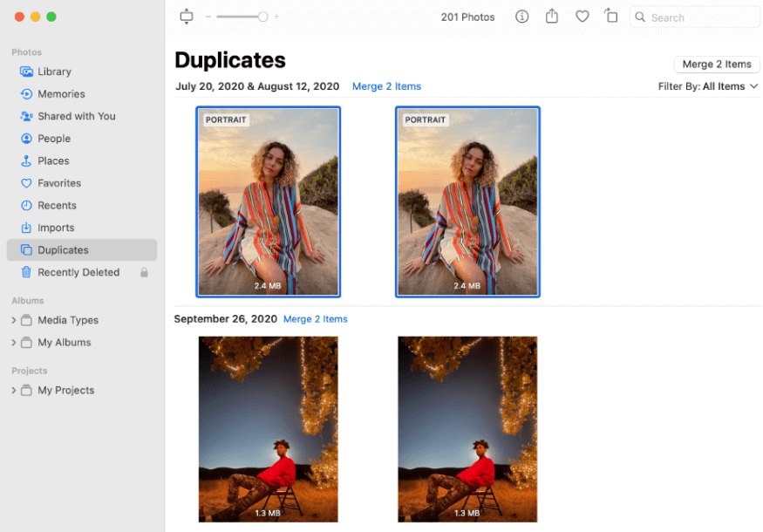The image size is (763, 532).
Task: Click the Rotate icon in toolbar
Action: pos(611,17)
